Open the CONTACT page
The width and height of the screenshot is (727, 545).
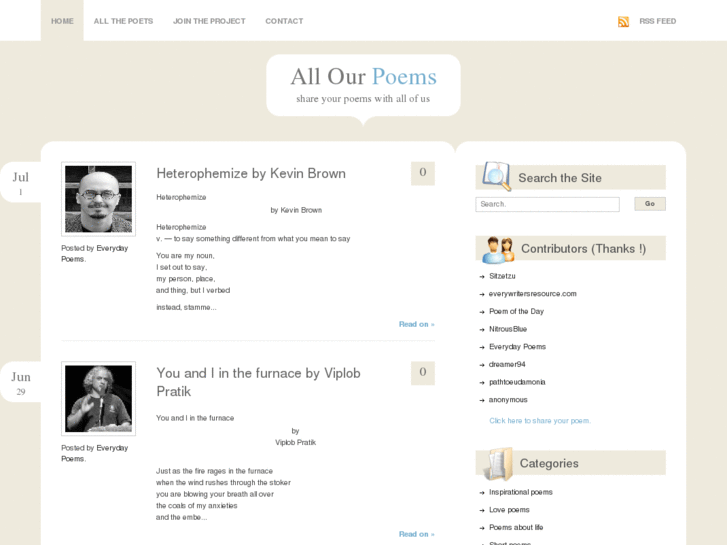(284, 21)
